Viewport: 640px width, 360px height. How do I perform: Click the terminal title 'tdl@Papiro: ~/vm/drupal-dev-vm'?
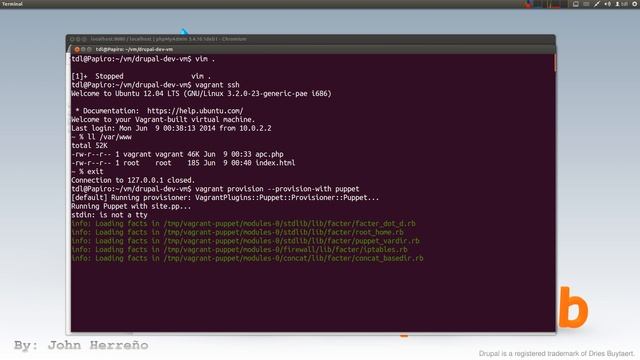134,49
